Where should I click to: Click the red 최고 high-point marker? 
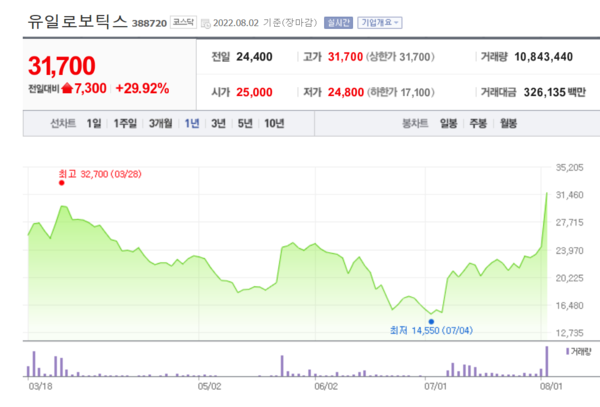coord(62,183)
